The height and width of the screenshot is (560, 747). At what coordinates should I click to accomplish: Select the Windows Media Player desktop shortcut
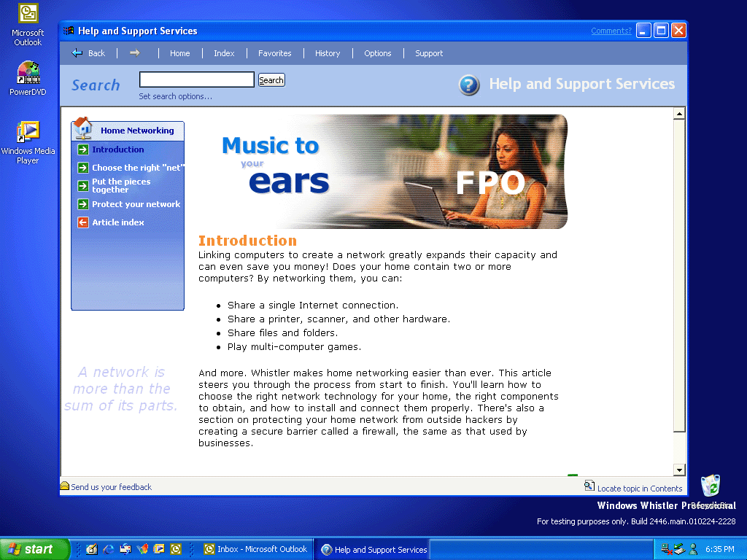click(x=28, y=143)
